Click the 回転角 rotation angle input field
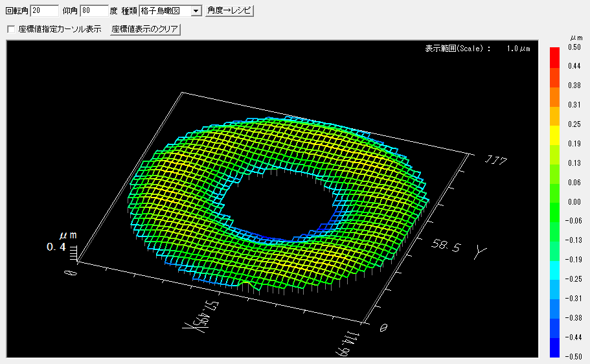Image resolution: width=590 pixels, height=364 pixels. [44, 11]
